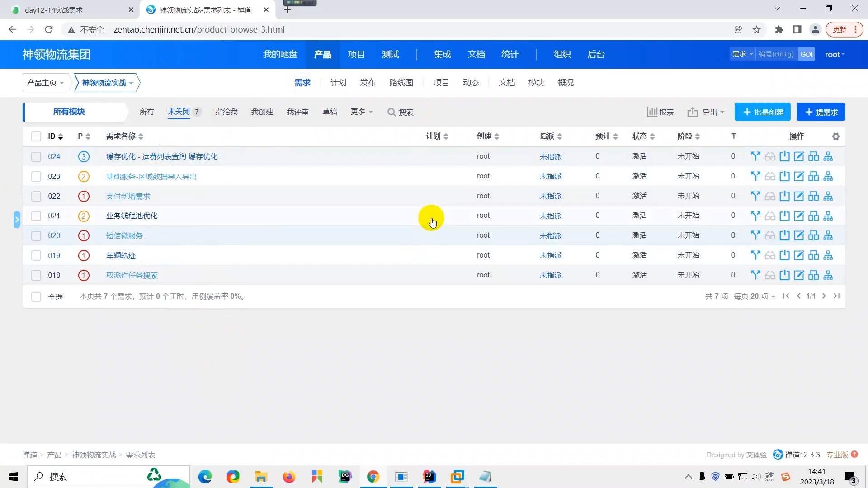
Task: Check the checkbox for requirement 024
Action: click(36, 156)
